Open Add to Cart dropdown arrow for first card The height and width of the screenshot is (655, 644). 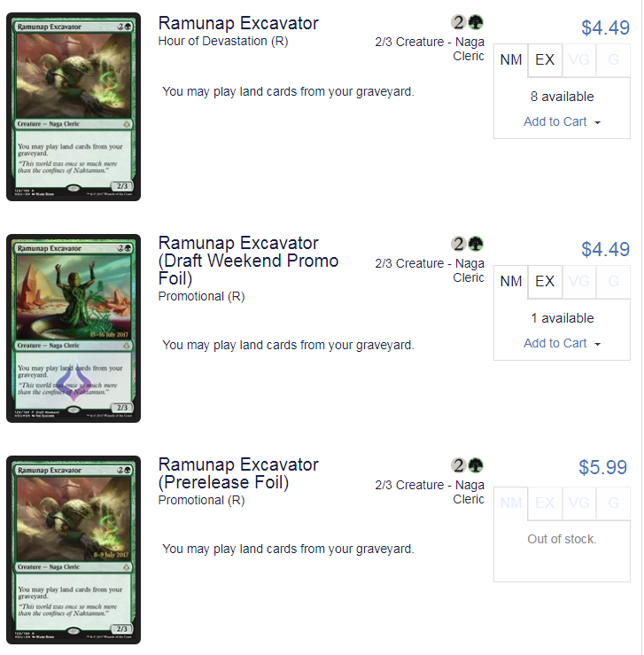pos(597,122)
